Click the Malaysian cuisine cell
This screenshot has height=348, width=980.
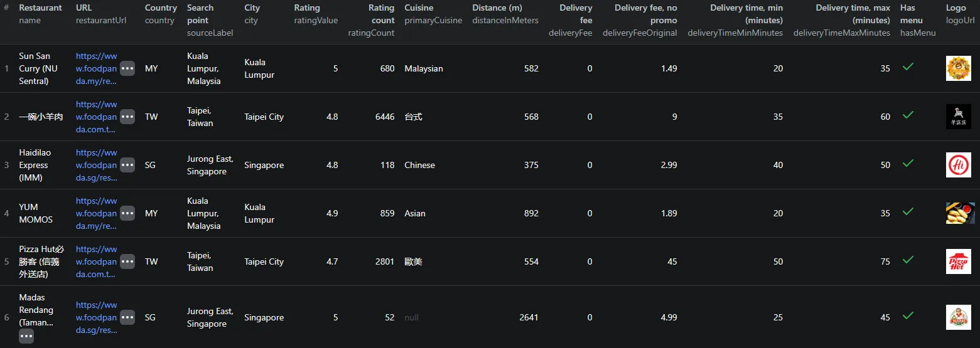click(x=424, y=68)
